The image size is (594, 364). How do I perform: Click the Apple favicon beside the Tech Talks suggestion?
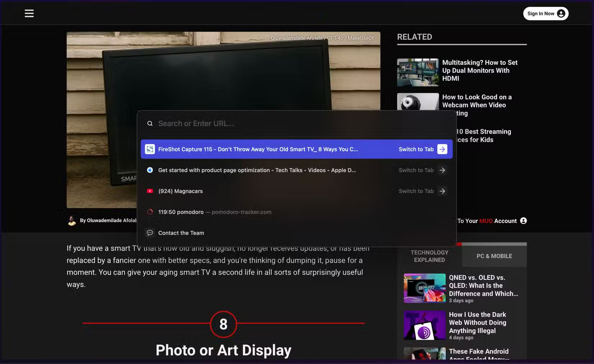point(150,170)
